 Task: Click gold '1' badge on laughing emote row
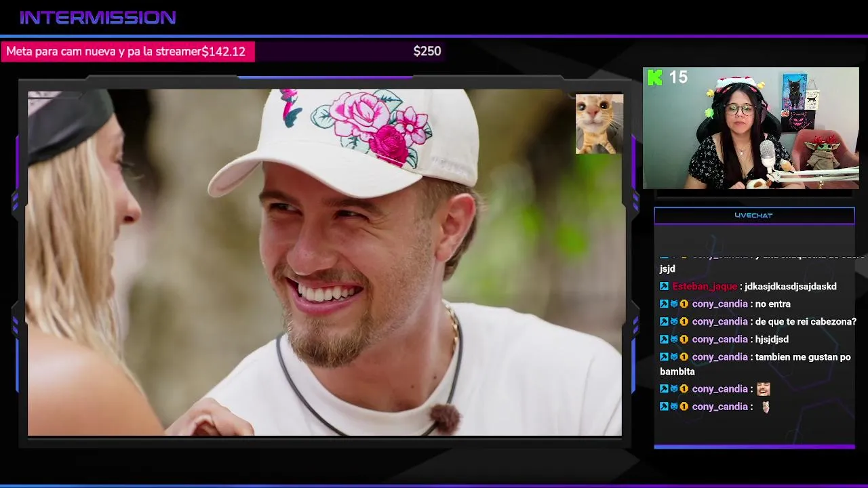pyautogui.click(x=684, y=389)
